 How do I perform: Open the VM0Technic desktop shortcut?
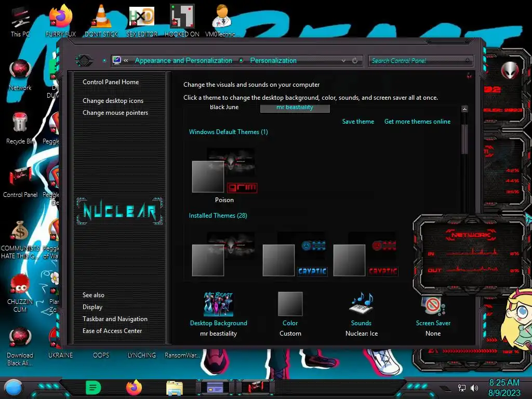click(x=222, y=21)
